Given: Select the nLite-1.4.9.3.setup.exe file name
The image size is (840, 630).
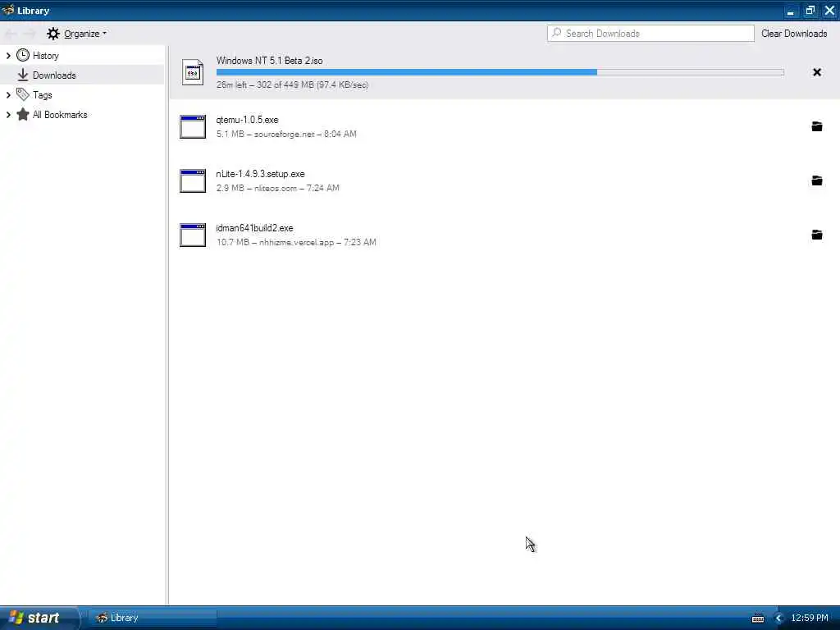Looking at the screenshot, I should coord(260,174).
